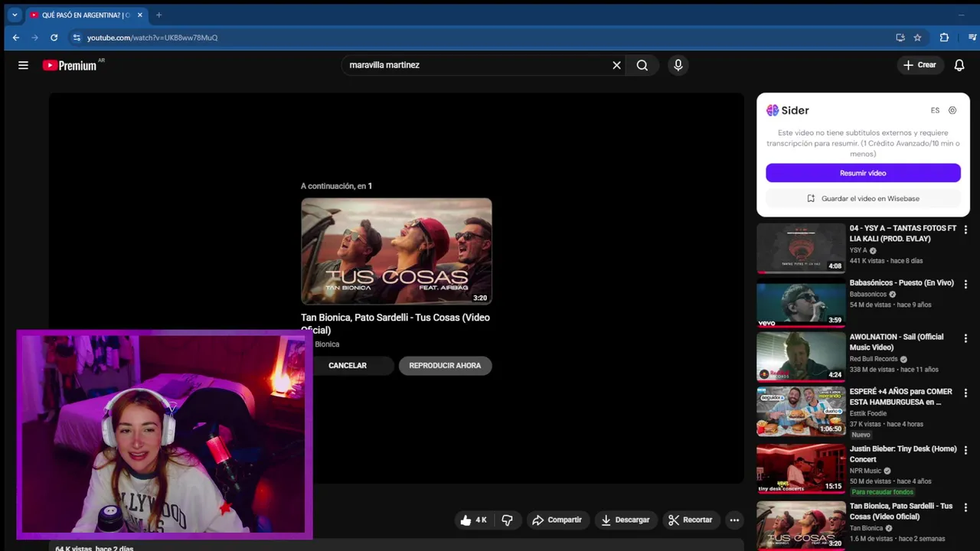Open the YouTube hamburger guide menu
The image size is (980, 551).
coord(23,65)
